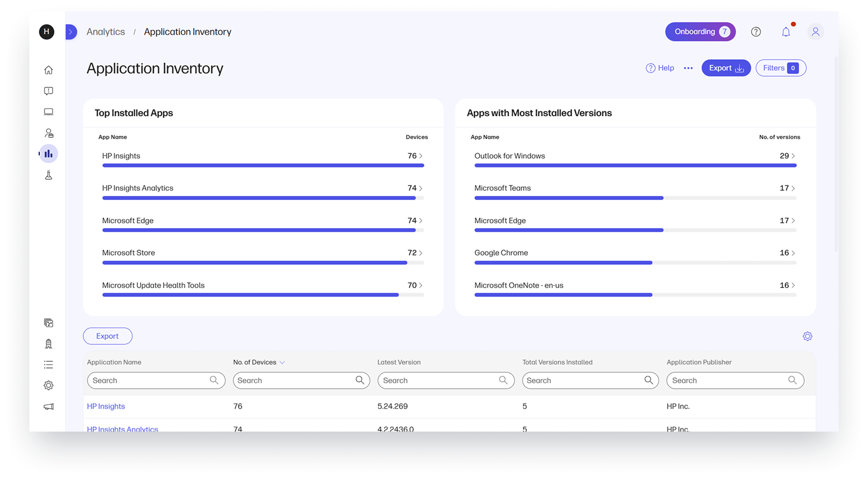
Task: Click the top blue Export button
Action: tap(726, 68)
